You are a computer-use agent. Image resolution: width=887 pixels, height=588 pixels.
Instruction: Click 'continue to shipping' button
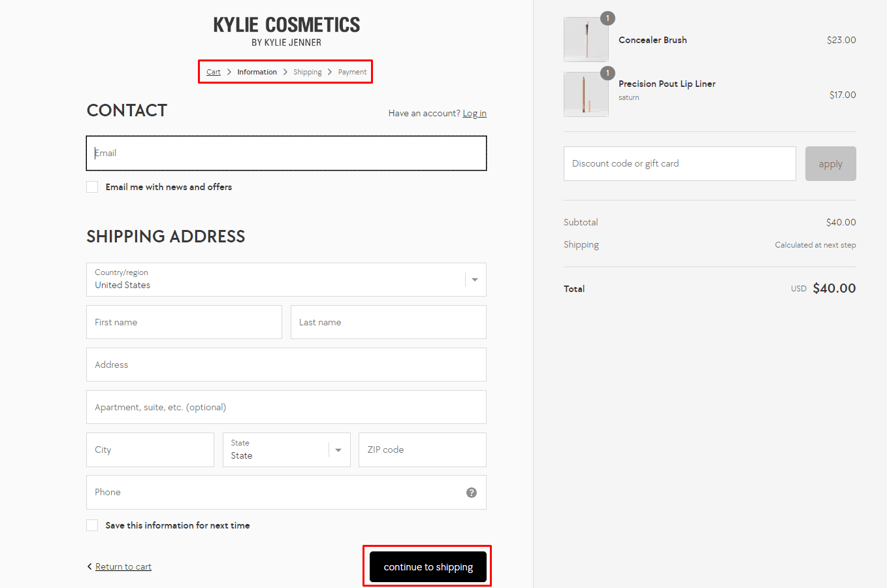click(x=428, y=566)
